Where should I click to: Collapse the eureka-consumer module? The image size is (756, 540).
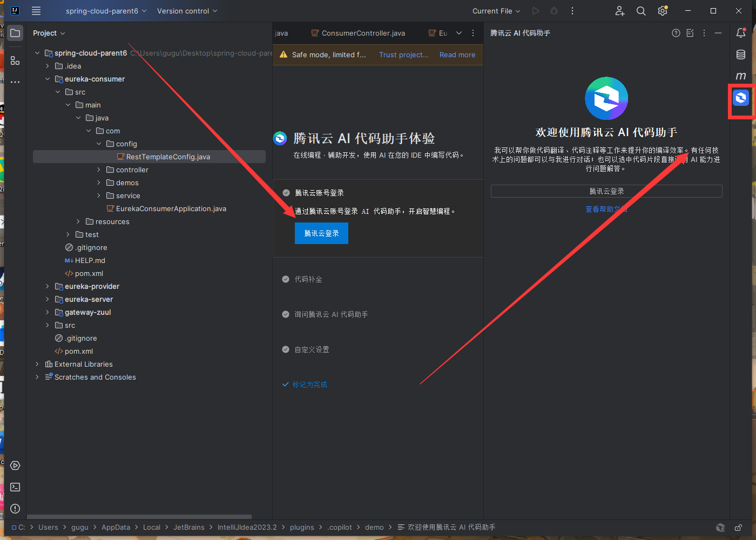click(48, 79)
